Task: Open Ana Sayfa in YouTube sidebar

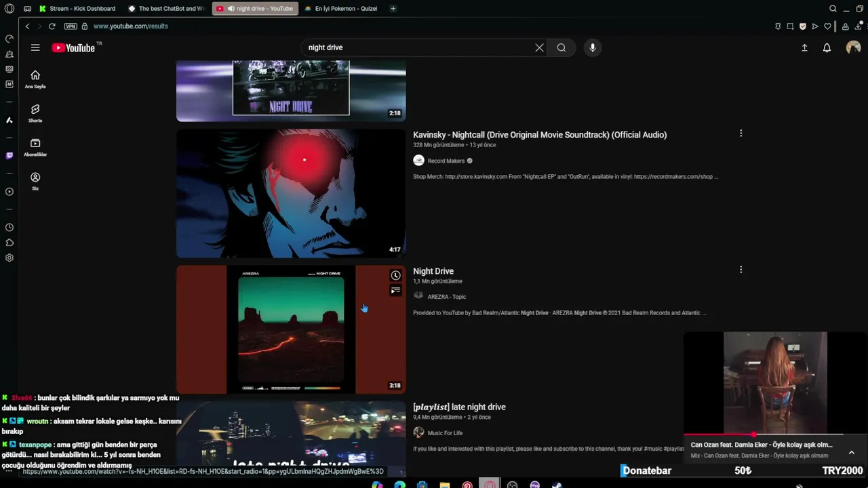Action: click(x=35, y=79)
